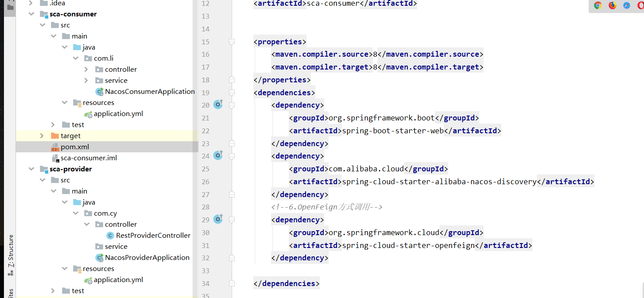
Task: Select sca-consumer.iml in project tree
Action: click(x=89, y=158)
